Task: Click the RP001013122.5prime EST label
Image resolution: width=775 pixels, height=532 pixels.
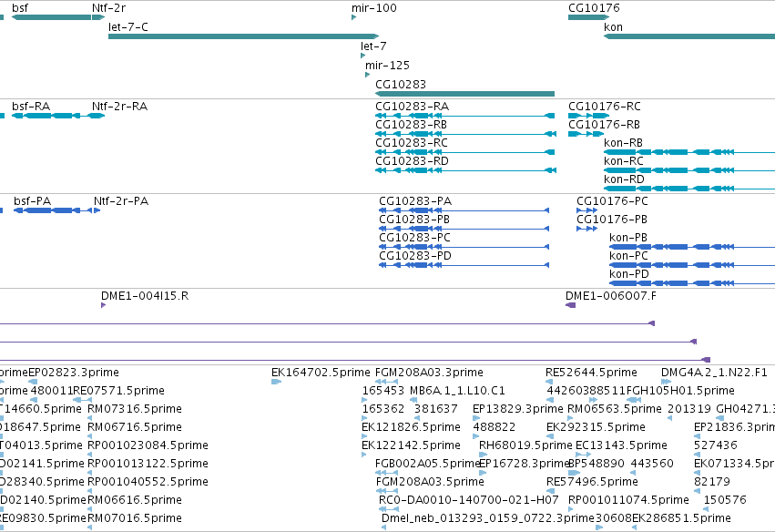Action: tap(148, 464)
